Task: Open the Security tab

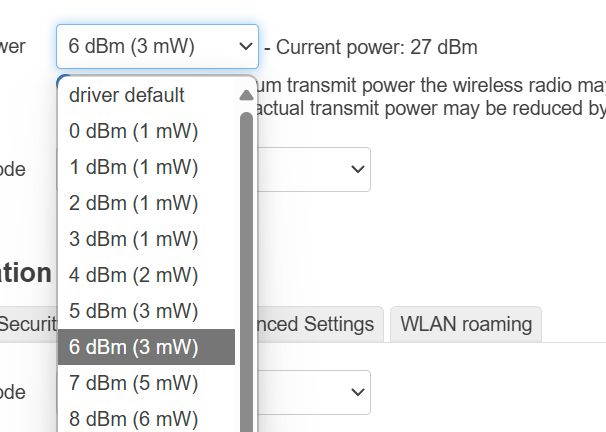Action: pyautogui.click(x=28, y=324)
